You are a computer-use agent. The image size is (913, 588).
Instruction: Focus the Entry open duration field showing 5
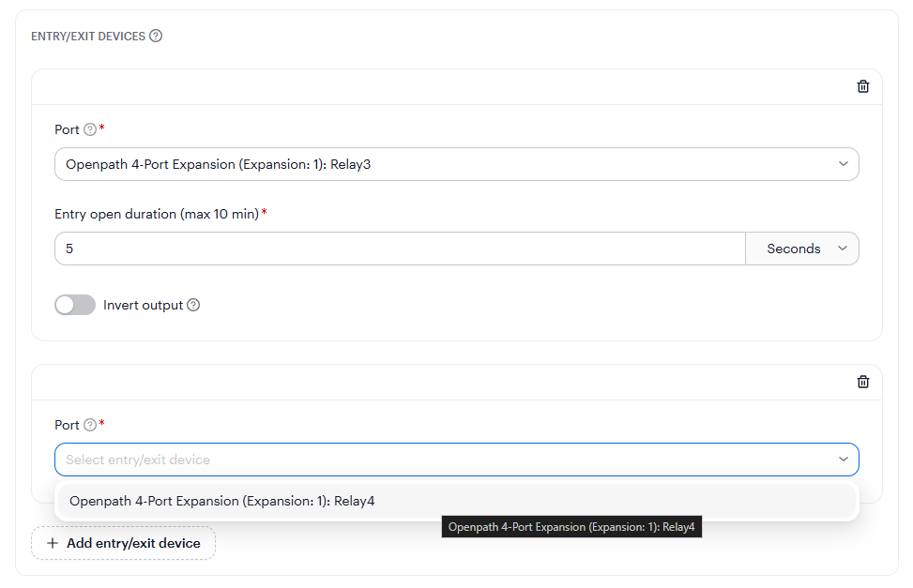[x=400, y=249]
